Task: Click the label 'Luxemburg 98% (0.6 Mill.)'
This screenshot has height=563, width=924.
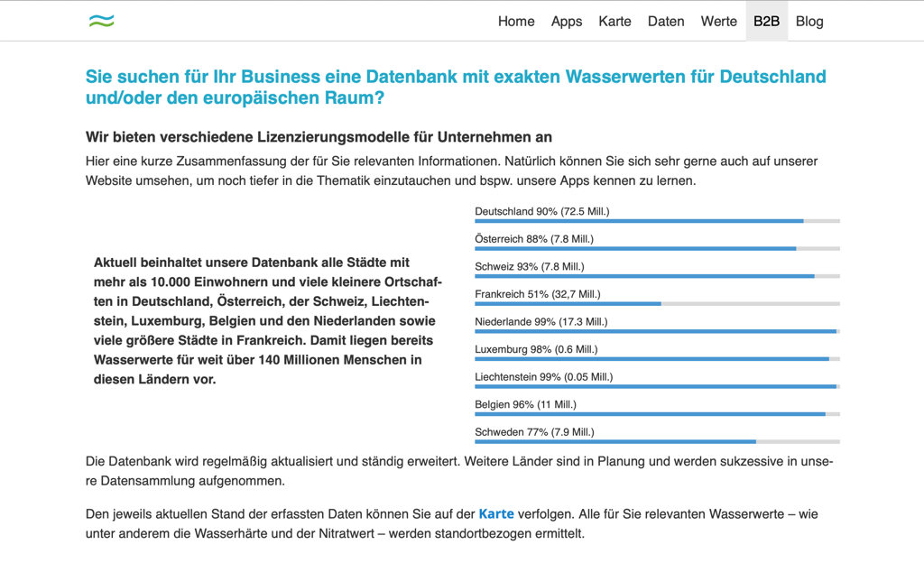Action: (536, 349)
